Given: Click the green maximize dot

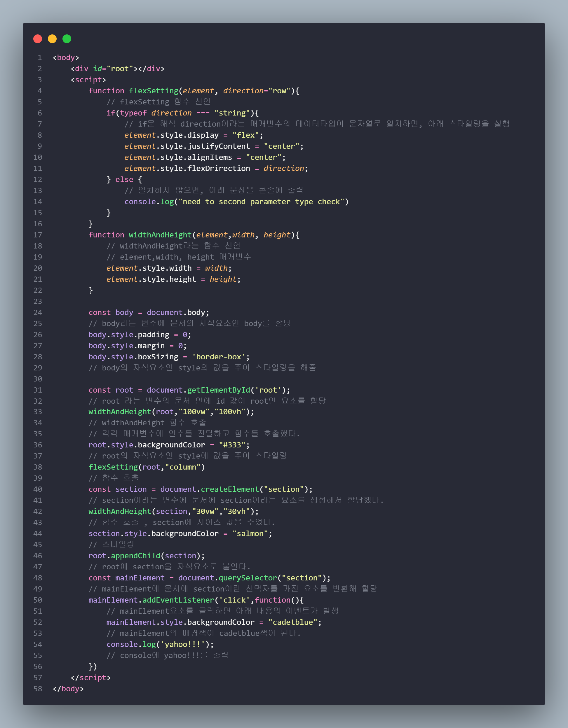Looking at the screenshot, I should (67, 39).
